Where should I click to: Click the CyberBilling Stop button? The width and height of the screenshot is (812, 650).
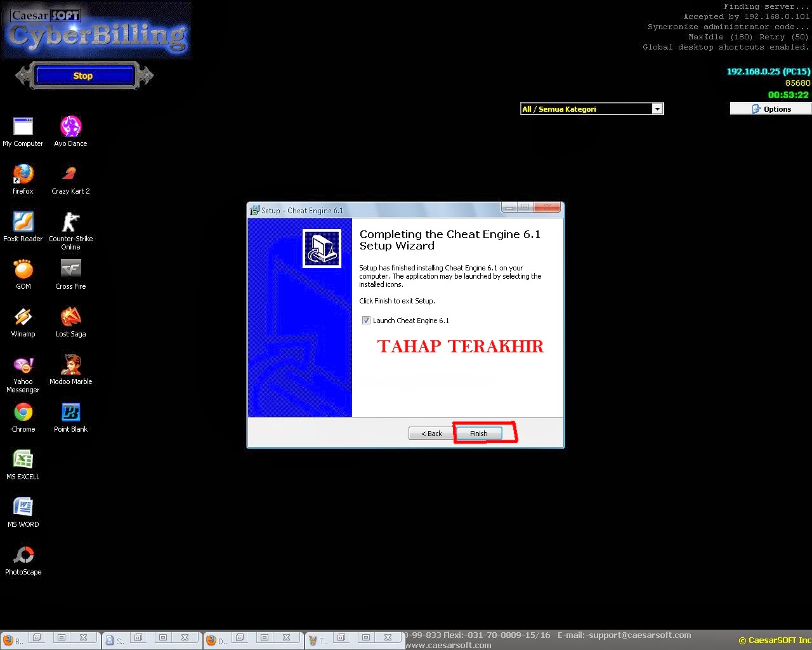click(84, 76)
